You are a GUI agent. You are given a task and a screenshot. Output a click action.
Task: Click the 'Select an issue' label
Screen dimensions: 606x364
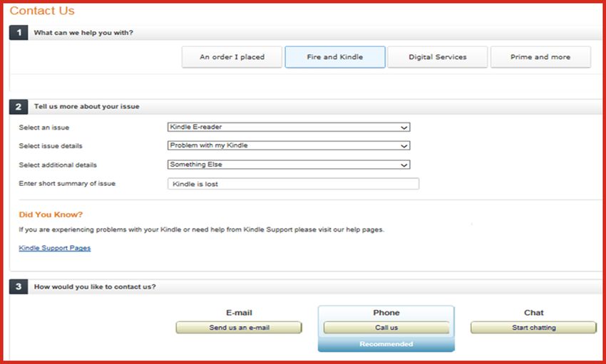click(x=44, y=128)
